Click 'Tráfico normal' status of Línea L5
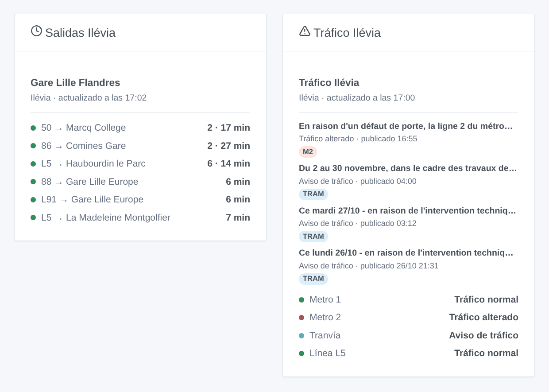 click(486, 353)
